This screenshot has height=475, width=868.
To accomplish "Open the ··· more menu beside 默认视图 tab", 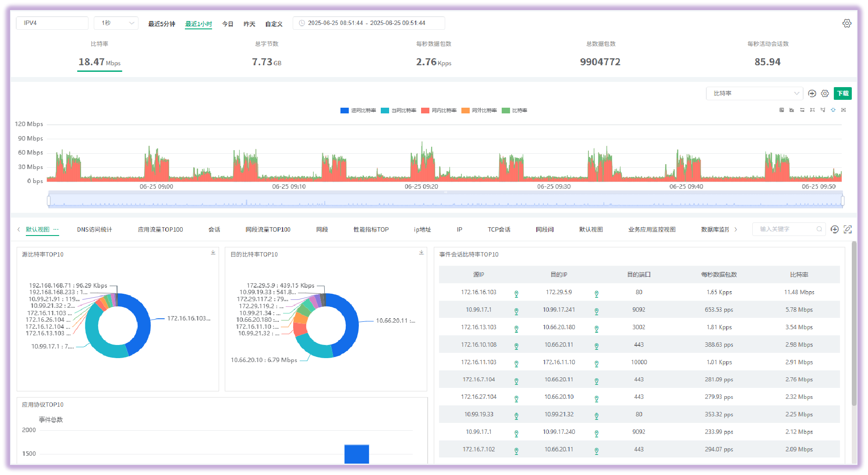I will coord(56,229).
